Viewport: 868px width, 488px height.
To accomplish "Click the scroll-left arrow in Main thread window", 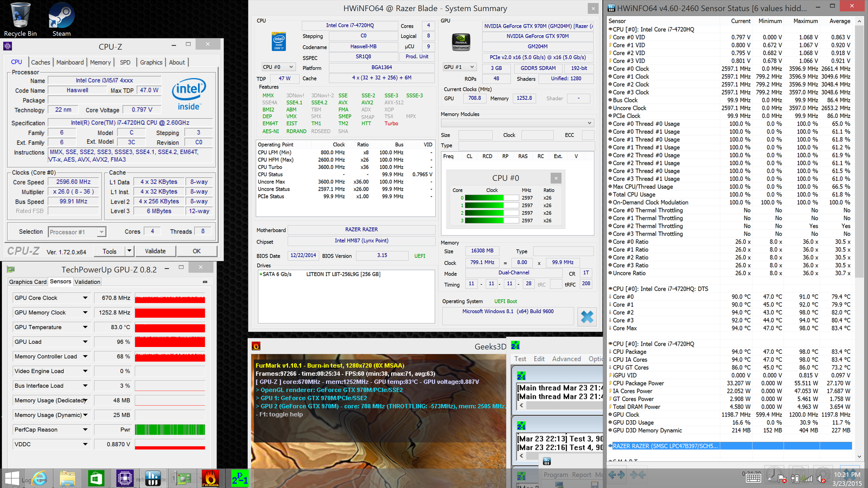I will pos(521,405).
